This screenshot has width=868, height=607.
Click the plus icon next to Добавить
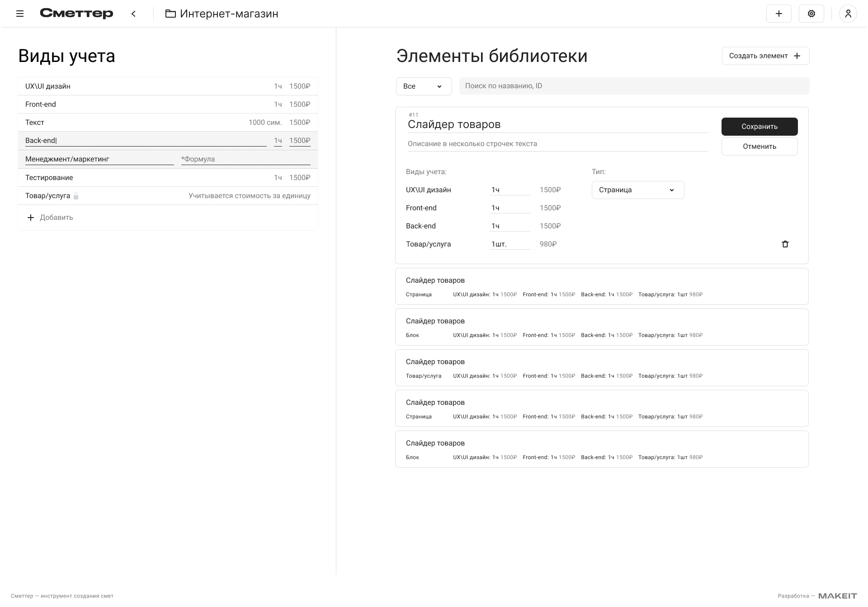click(30, 218)
